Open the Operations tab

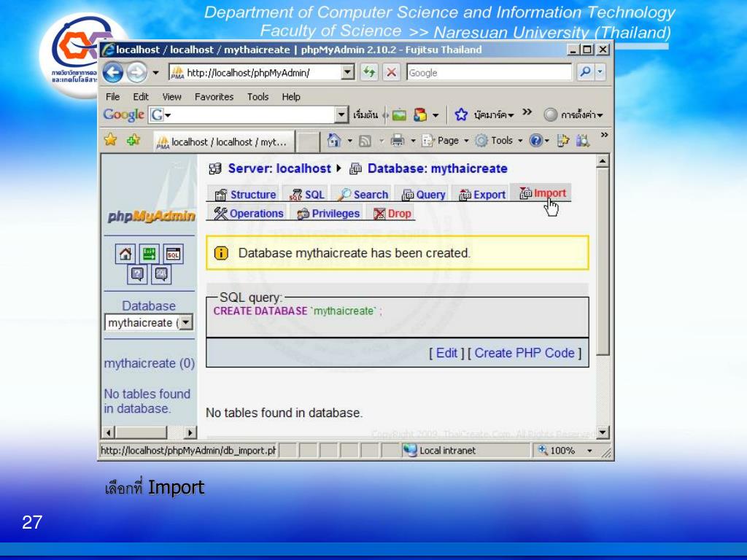pyautogui.click(x=249, y=214)
